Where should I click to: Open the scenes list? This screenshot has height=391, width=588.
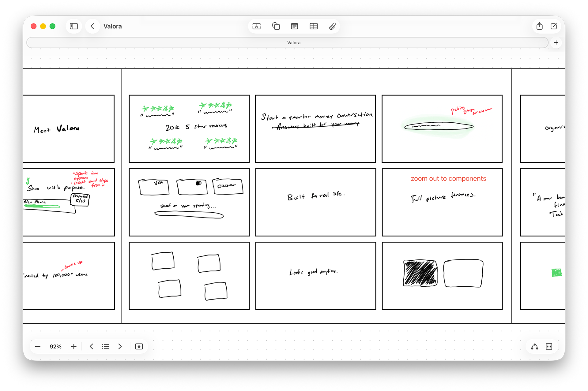pos(105,346)
